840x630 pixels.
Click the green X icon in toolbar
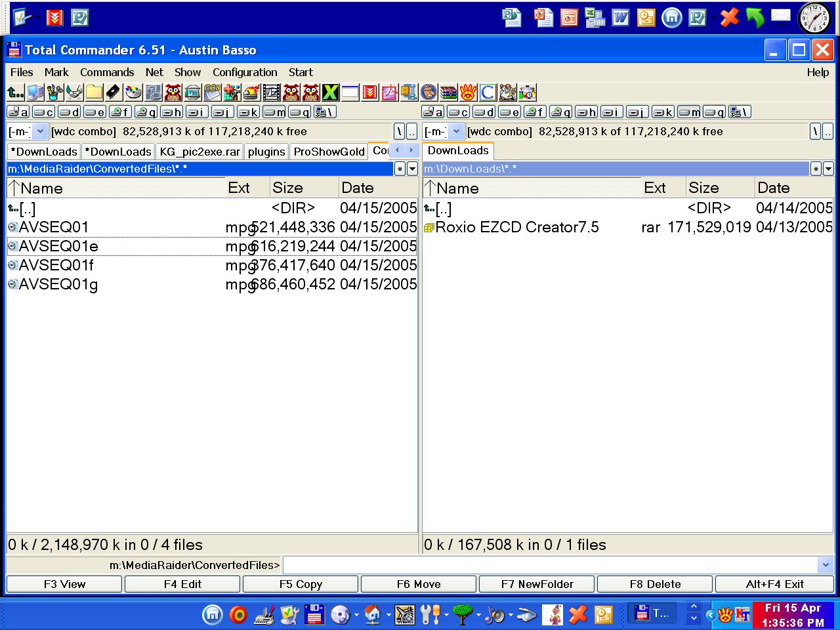330,93
